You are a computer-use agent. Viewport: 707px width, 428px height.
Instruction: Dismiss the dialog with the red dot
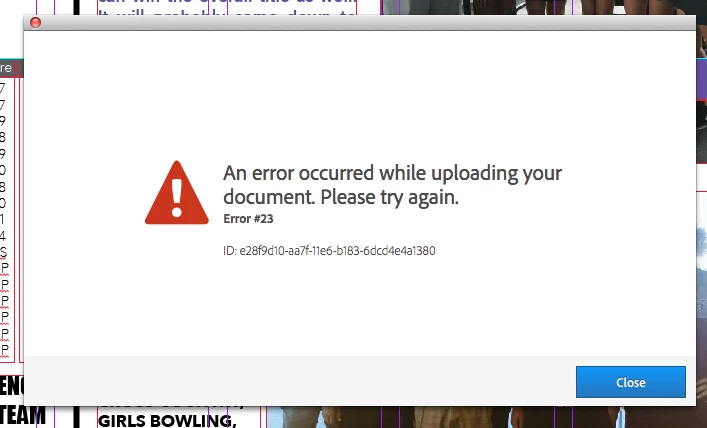click(x=35, y=22)
